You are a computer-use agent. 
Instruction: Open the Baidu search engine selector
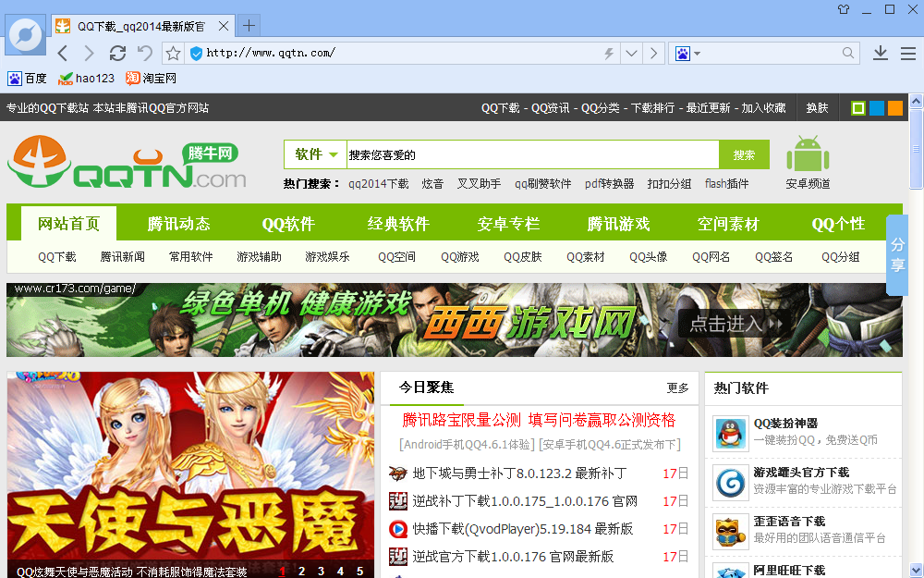click(687, 54)
